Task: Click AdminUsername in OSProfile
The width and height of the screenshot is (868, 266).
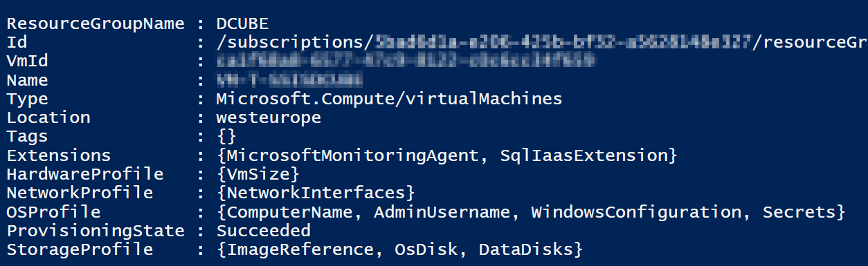Action: 446,211
